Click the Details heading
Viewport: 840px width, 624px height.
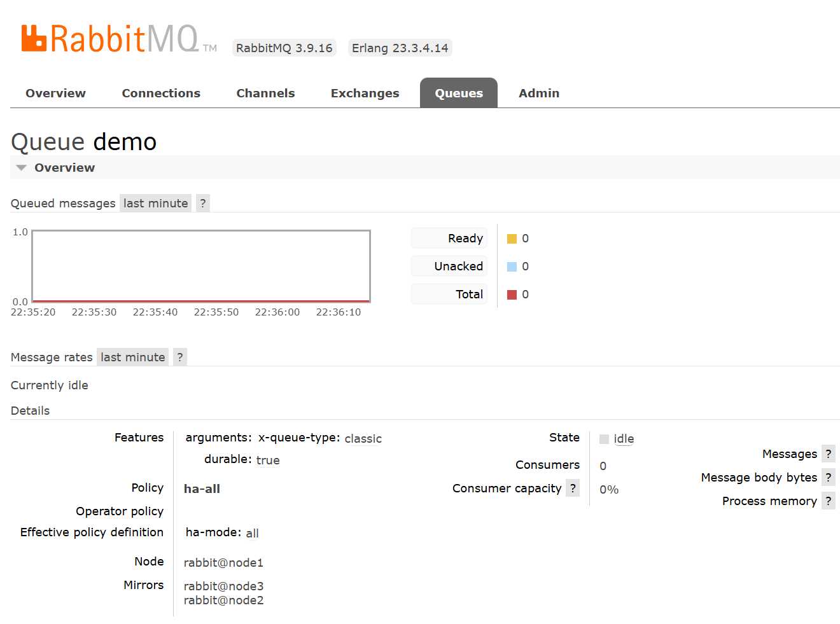tap(30, 411)
